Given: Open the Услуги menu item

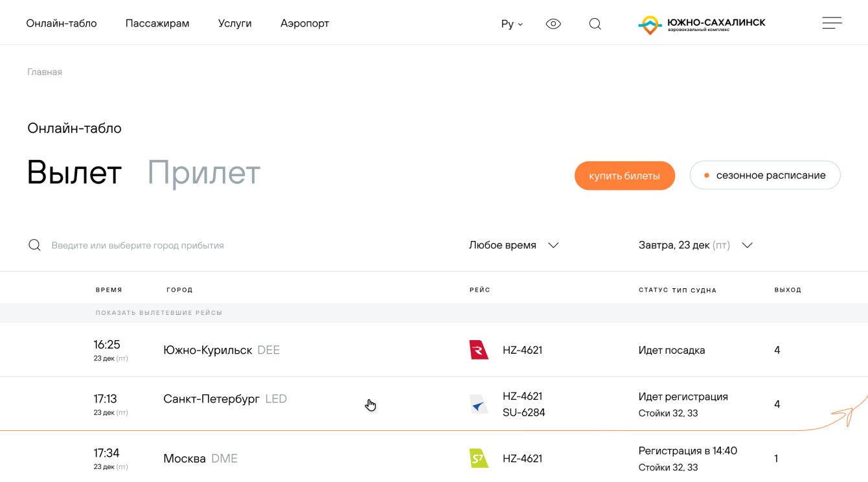Looking at the screenshot, I should pyautogui.click(x=235, y=23).
